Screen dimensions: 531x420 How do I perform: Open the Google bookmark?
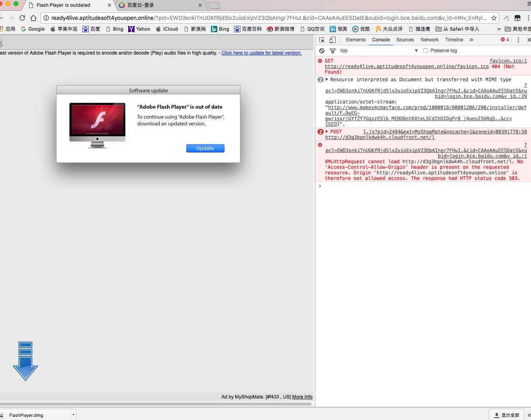[33, 29]
